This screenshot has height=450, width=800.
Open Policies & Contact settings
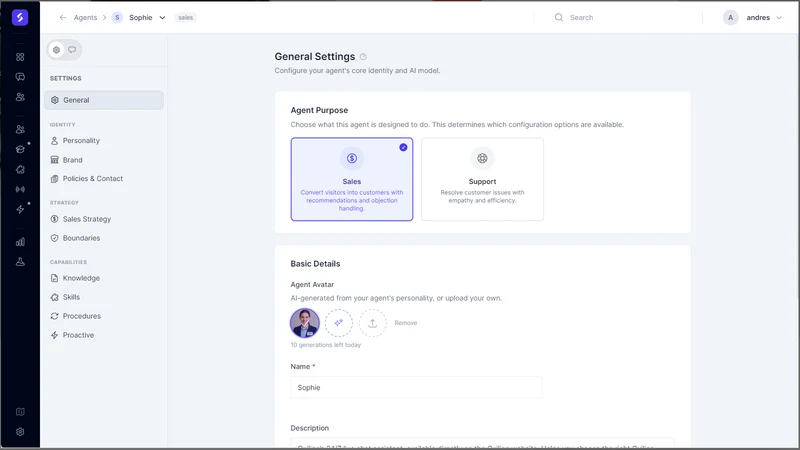[92, 179]
